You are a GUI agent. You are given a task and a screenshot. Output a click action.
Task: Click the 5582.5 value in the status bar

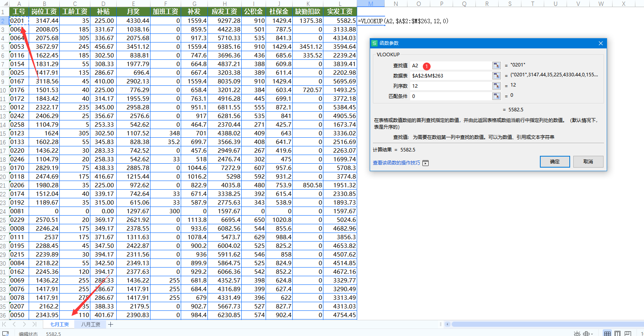click(53, 334)
